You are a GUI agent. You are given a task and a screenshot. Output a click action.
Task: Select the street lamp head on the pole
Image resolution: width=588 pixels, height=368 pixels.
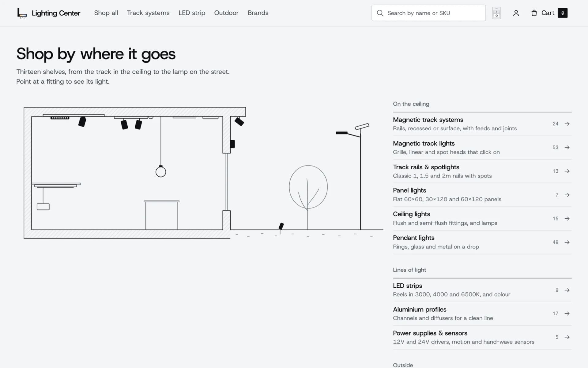point(341,133)
